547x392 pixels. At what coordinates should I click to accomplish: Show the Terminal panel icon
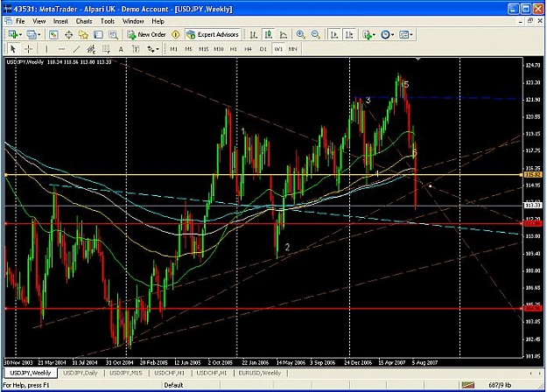[98, 34]
